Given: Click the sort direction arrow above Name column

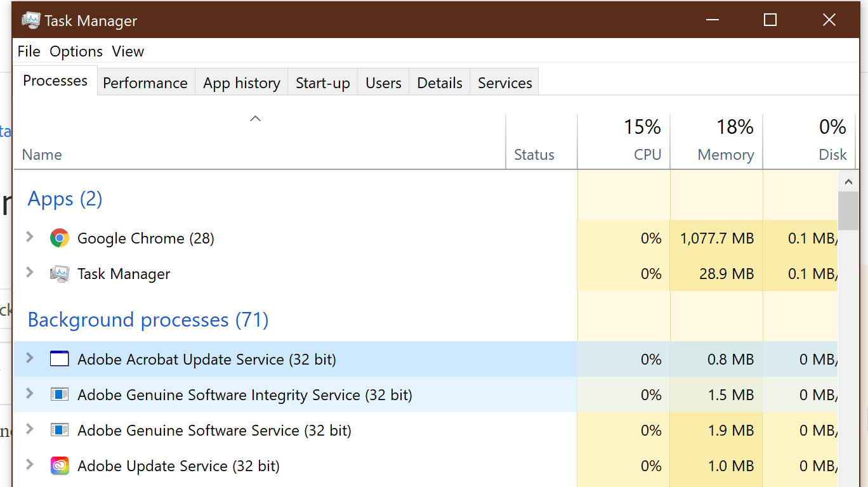Looking at the screenshot, I should click(255, 118).
